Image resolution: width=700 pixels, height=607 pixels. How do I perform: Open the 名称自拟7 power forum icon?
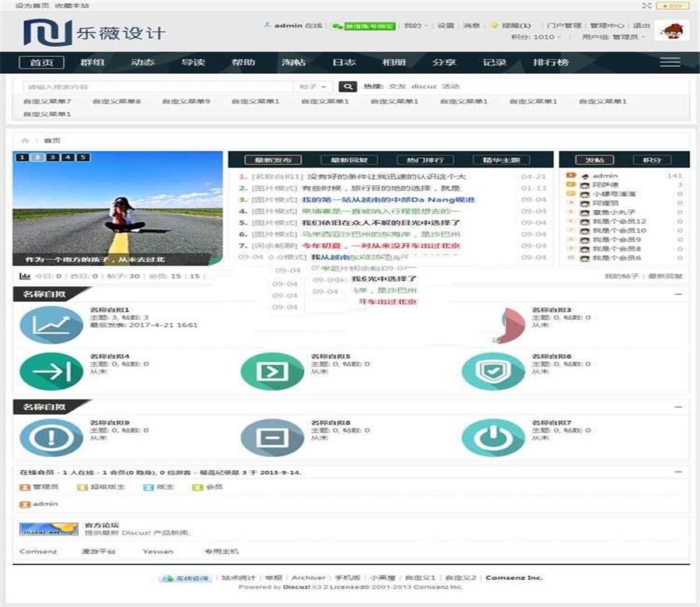[x=493, y=437]
